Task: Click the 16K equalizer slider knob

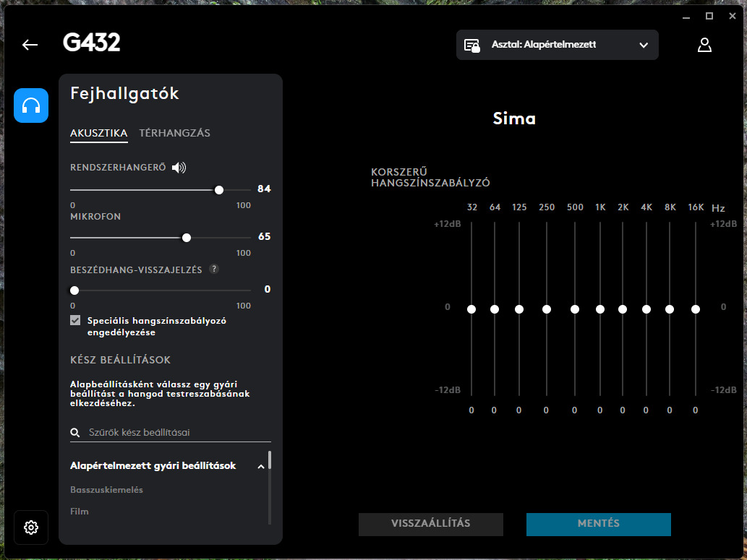Action: click(696, 309)
